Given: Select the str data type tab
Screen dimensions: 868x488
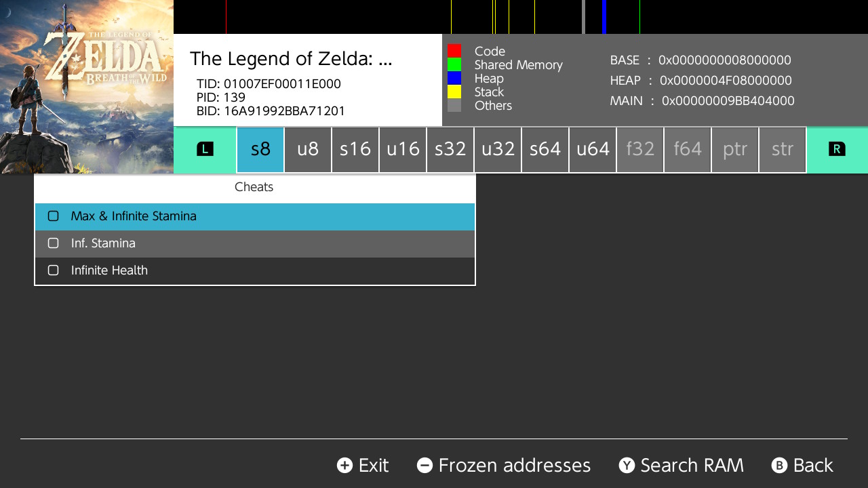Looking at the screenshot, I should pos(783,150).
